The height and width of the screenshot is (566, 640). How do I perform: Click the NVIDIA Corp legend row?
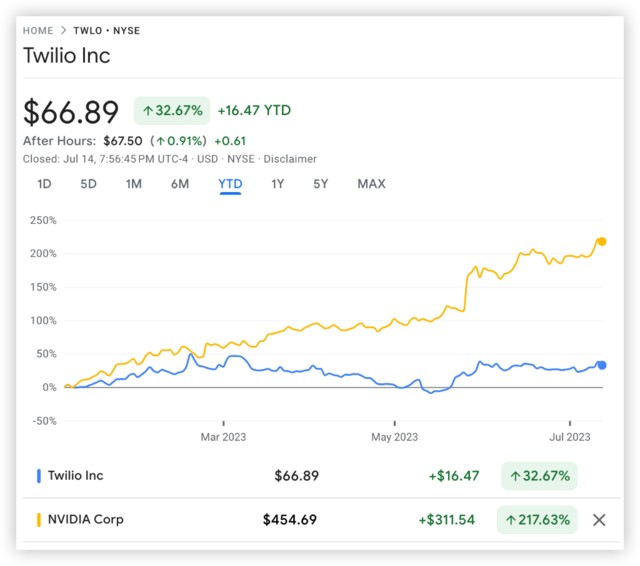(x=86, y=520)
